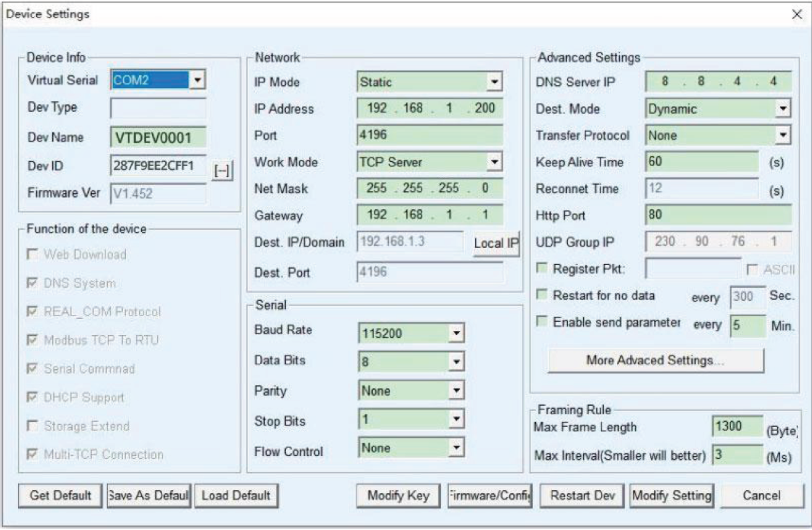This screenshot has height=530, width=812.
Task: Click the restart interval field showing 300
Action: 747,297
